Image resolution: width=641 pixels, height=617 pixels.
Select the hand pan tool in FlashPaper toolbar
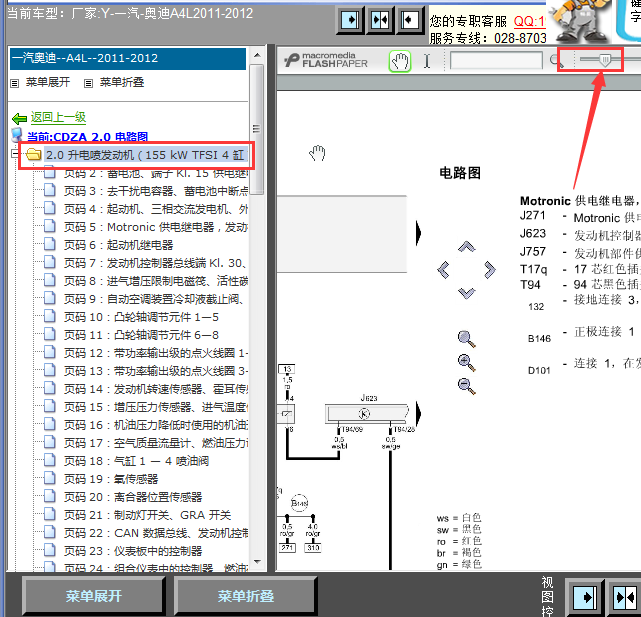(x=400, y=62)
